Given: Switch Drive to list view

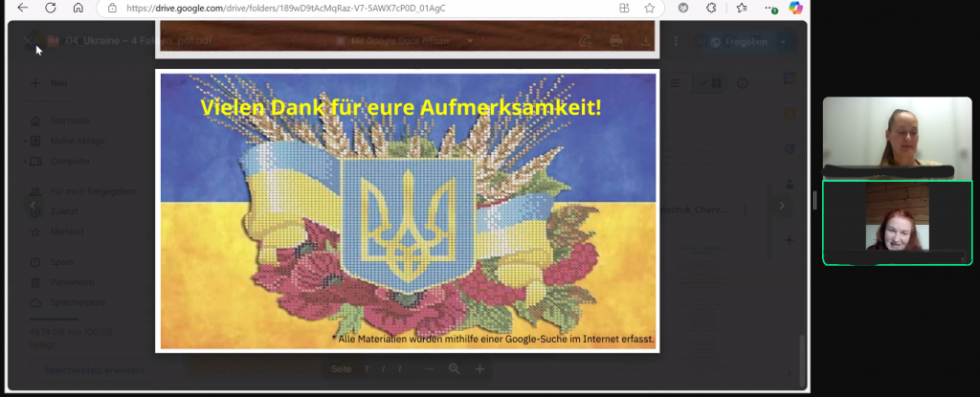Looking at the screenshot, I should coord(675,83).
